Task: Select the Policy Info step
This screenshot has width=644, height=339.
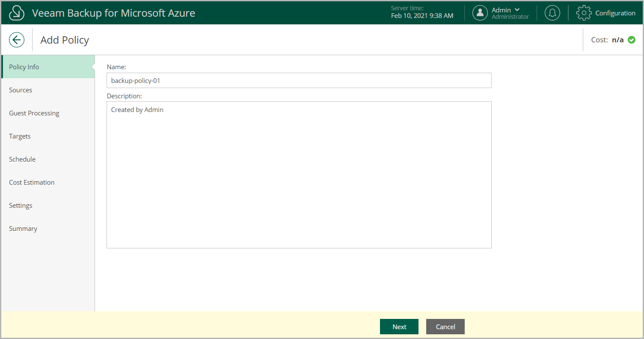Action: [x=48, y=67]
